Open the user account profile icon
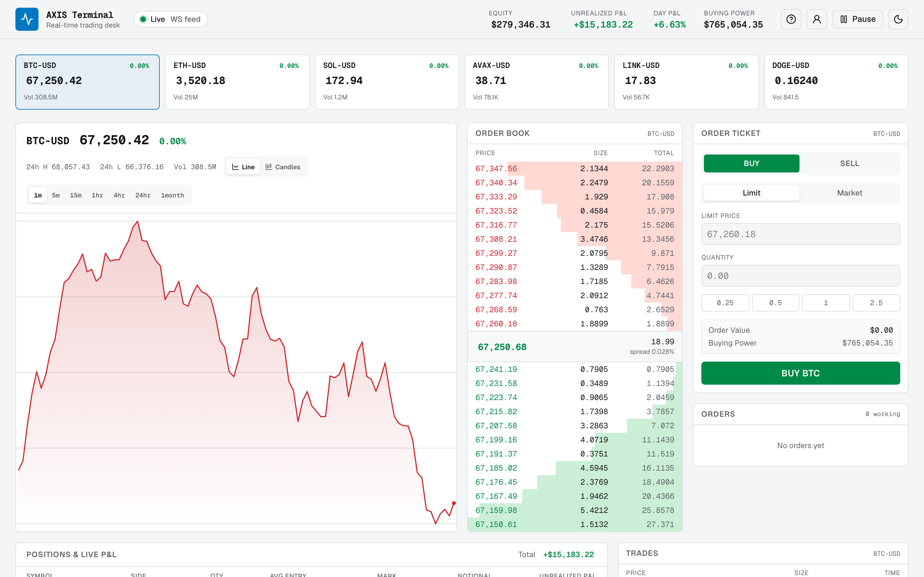Screen dimensions: 924x577 [x=816, y=19]
